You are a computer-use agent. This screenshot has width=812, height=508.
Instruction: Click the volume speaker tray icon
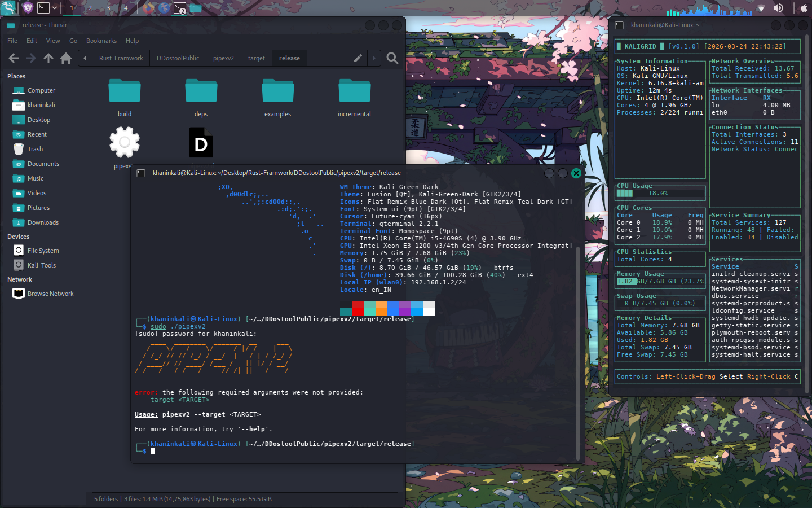click(x=779, y=8)
